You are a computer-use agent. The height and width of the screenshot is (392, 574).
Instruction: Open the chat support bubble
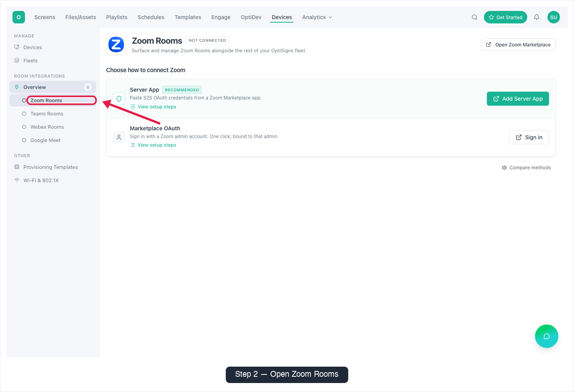(x=547, y=336)
